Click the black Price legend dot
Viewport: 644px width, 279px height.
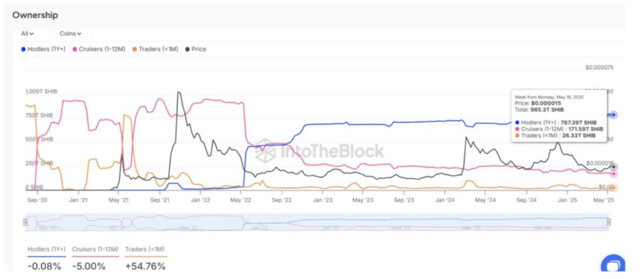pyautogui.click(x=188, y=49)
